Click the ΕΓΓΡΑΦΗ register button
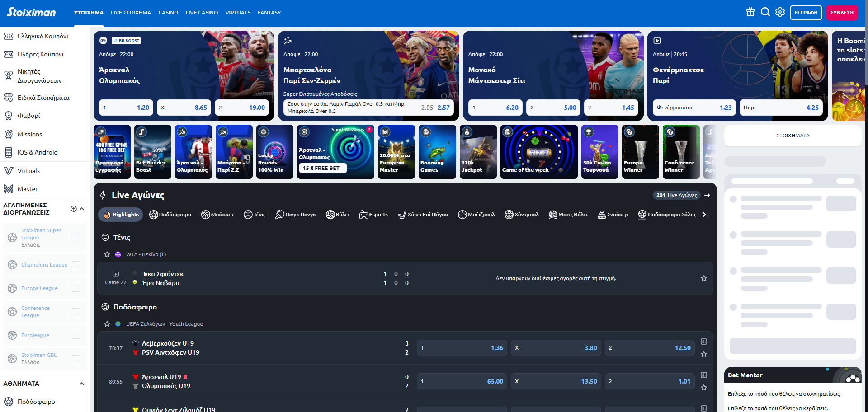The width and height of the screenshot is (868, 412). (x=806, y=13)
